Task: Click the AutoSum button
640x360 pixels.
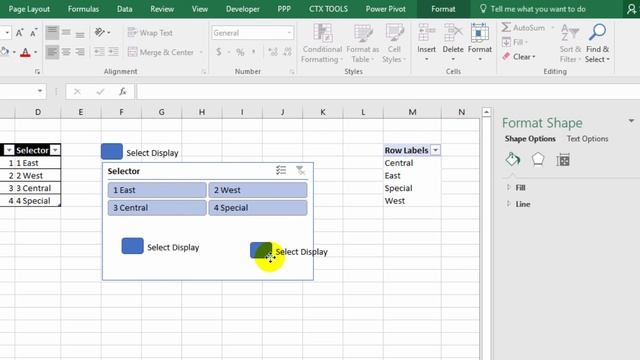Action: click(x=523, y=28)
